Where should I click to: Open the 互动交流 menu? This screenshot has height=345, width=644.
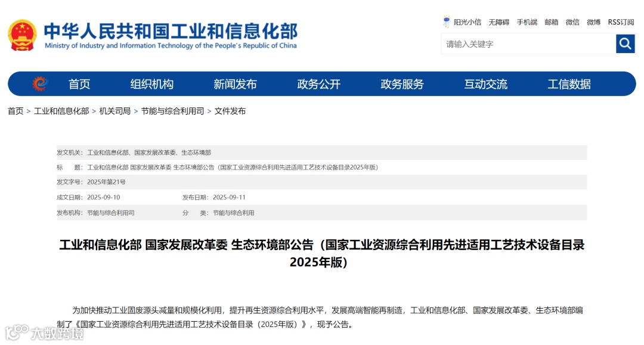(486, 84)
